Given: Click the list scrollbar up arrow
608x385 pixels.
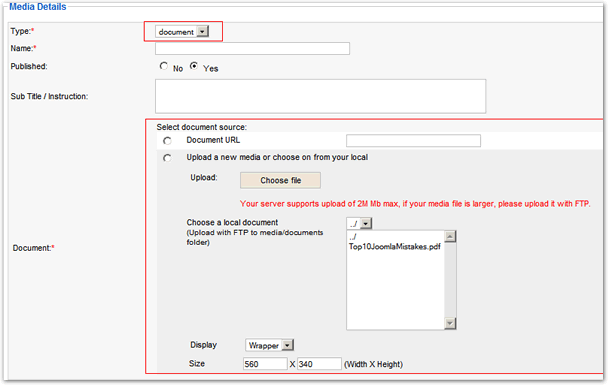Looking at the screenshot, I should (450, 236).
